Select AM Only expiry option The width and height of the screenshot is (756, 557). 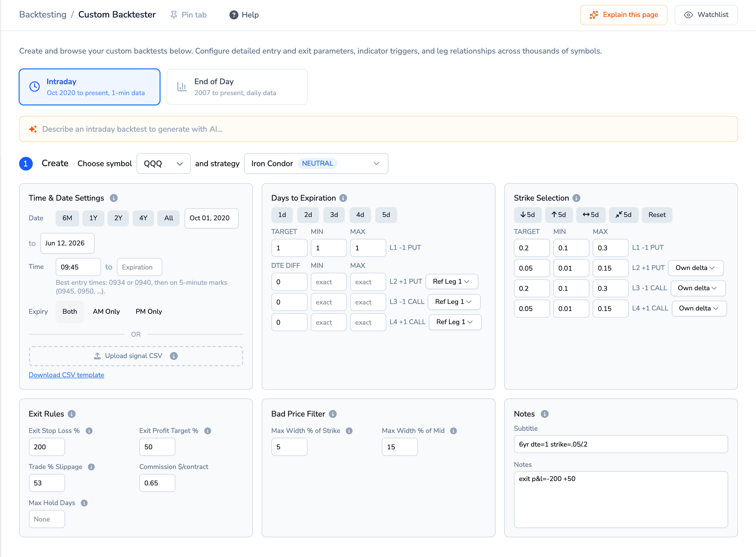pyautogui.click(x=107, y=312)
